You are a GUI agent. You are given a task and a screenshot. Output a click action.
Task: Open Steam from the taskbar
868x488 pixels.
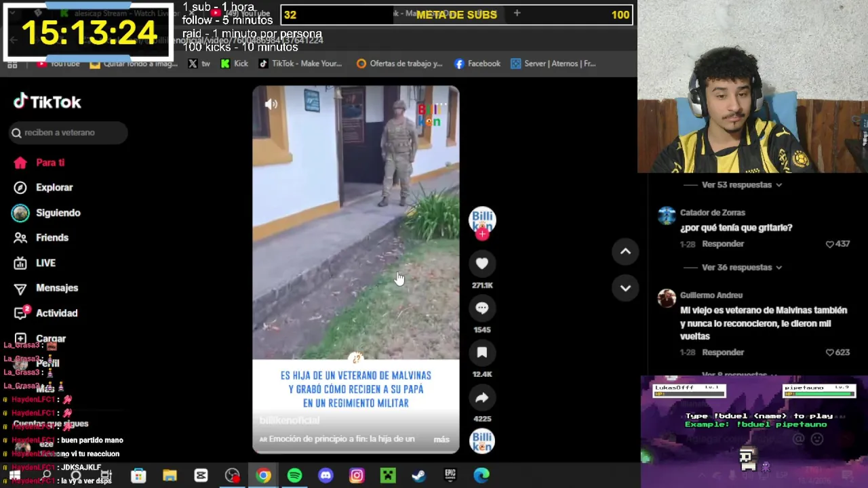(x=419, y=476)
